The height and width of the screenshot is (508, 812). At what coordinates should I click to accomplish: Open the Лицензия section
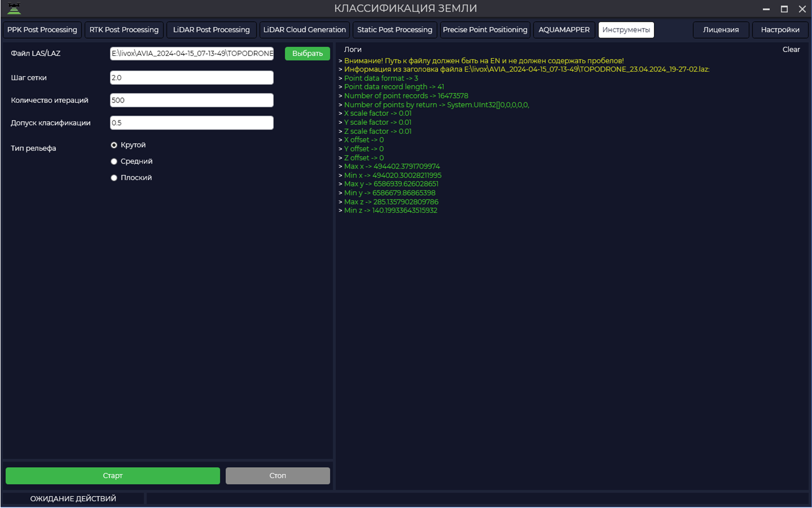[721, 30]
